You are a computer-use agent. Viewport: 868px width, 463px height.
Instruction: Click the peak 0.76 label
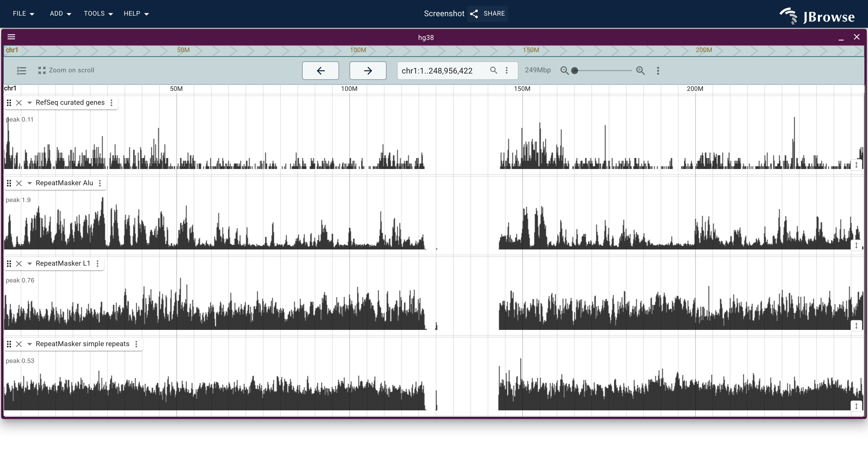(20, 280)
